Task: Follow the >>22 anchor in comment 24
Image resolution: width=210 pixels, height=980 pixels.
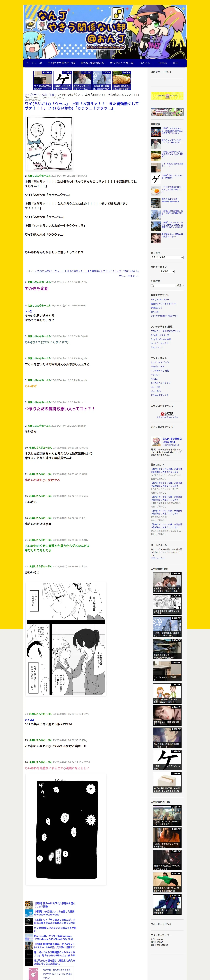Action: (29, 720)
